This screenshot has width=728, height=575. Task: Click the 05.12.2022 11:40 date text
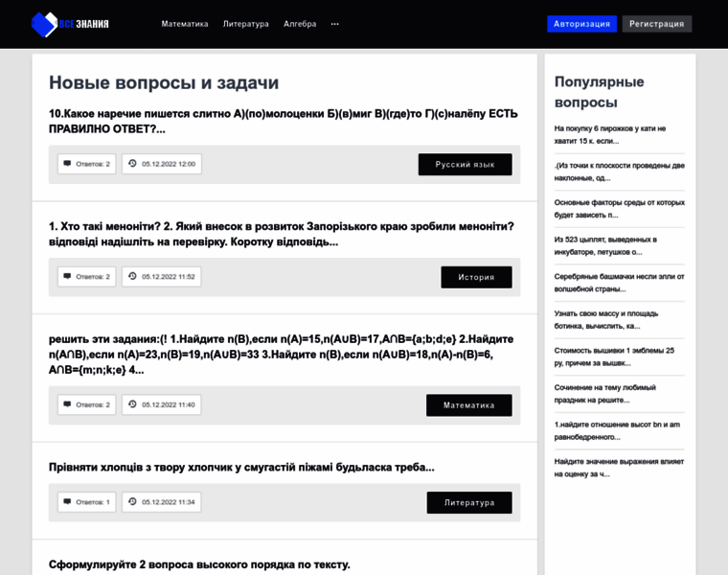168,405
